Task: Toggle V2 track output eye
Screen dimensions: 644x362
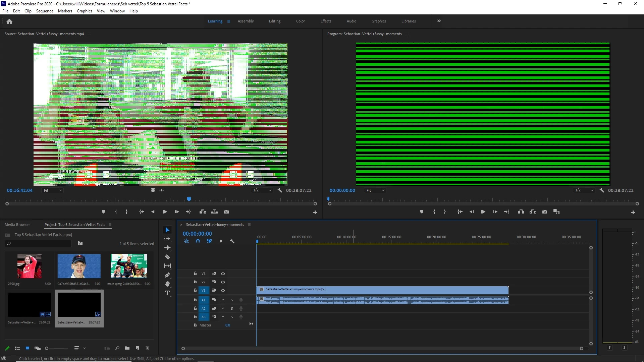Action: click(x=223, y=282)
